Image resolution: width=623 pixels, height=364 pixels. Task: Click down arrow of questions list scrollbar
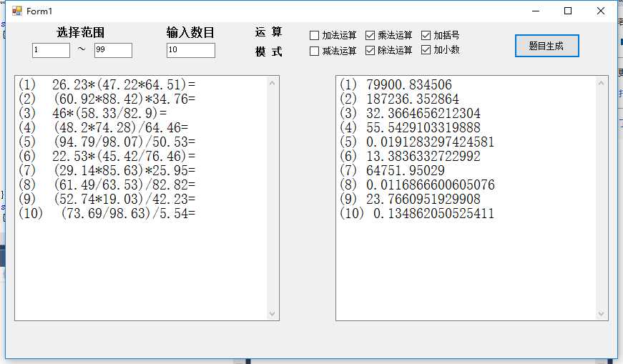pyautogui.click(x=273, y=313)
